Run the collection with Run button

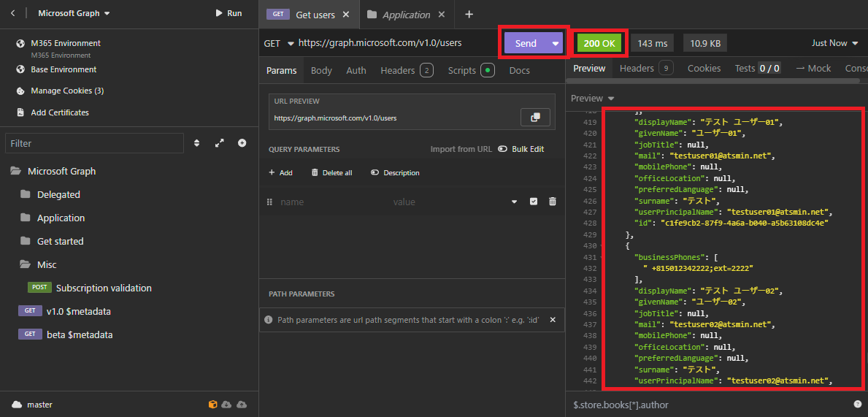(x=228, y=12)
